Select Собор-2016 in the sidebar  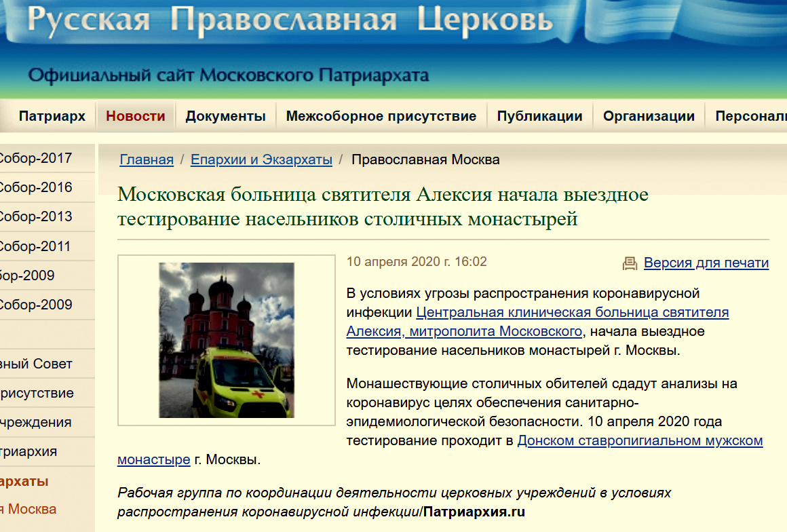tap(36, 187)
